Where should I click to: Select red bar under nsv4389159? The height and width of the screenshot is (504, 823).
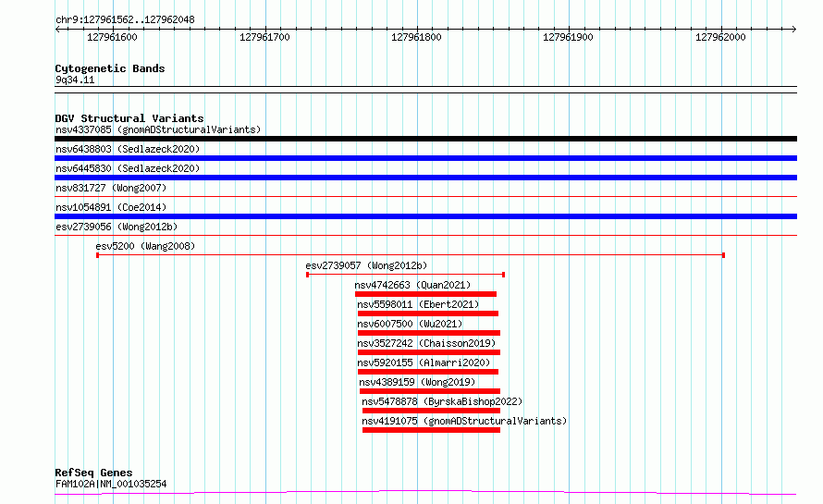[x=430, y=391]
